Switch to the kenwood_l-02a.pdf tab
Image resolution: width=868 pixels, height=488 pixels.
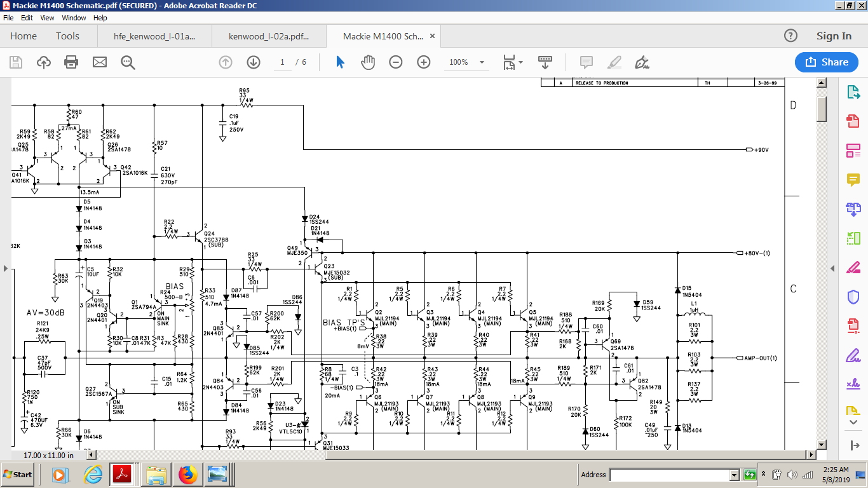tap(269, 36)
